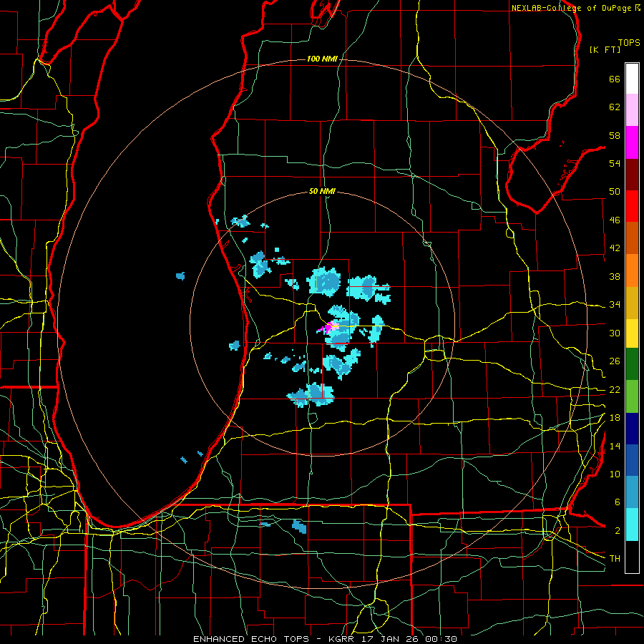
Task: Click the magenta 58 kft legend swatch
Action: coord(632,142)
